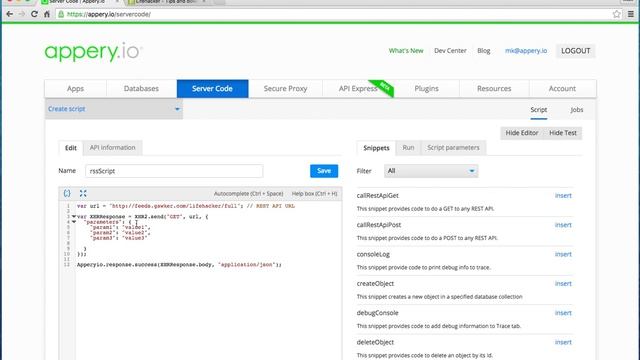Switch to the API information tab
The width and height of the screenshot is (640, 360).
pos(113,148)
